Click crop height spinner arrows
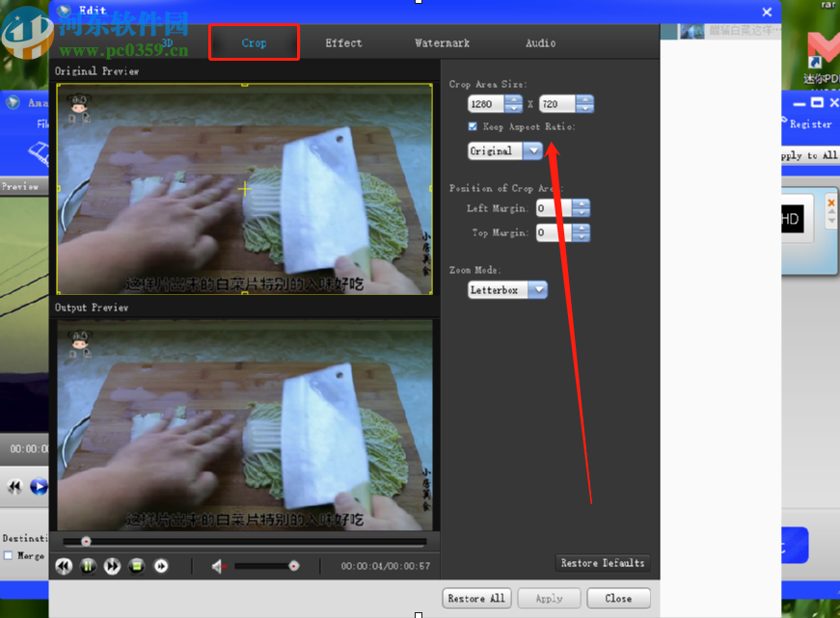Screen dimensions: 840x618 click(584, 104)
